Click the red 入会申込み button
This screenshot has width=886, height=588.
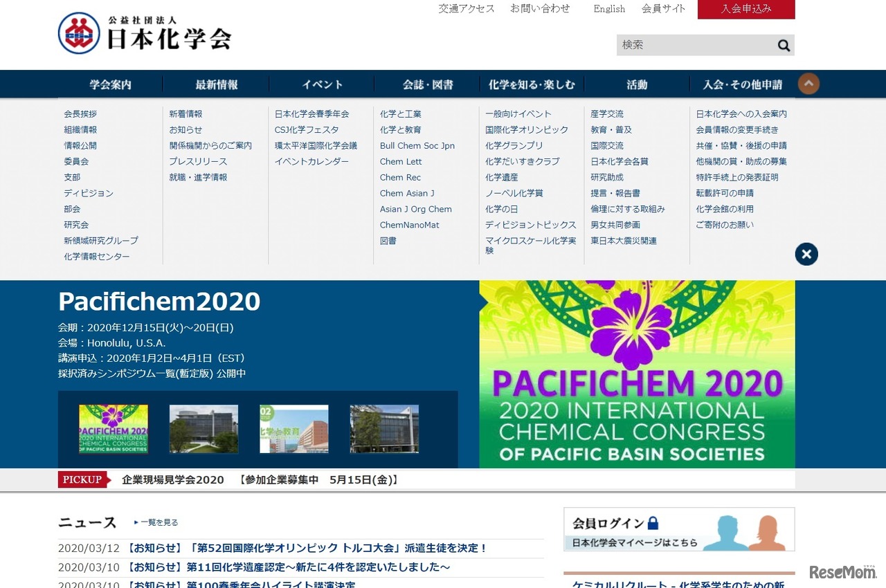pos(746,10)
